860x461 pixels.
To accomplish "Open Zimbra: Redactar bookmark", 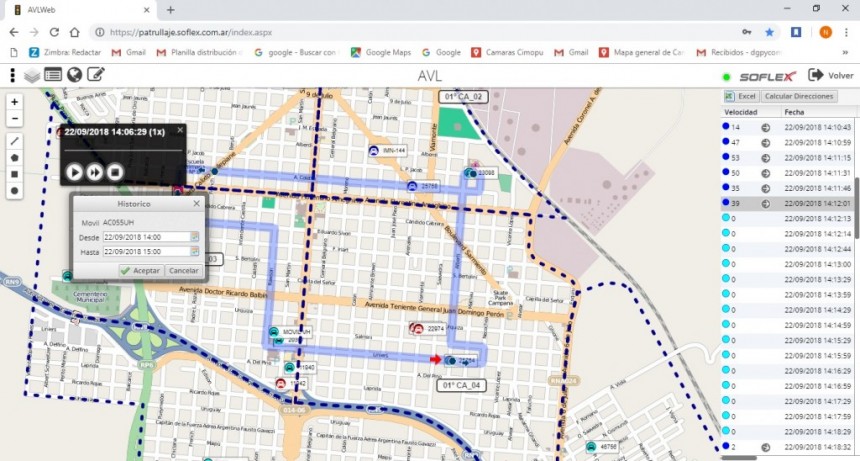I will point(65,53).
